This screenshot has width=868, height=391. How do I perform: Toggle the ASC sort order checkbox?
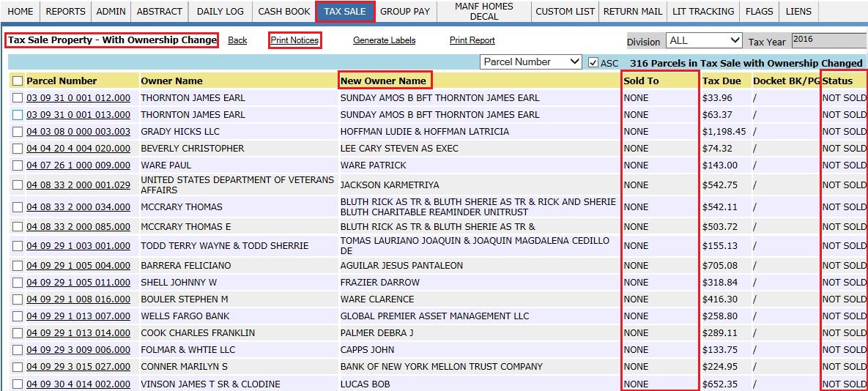pos(593,63)
